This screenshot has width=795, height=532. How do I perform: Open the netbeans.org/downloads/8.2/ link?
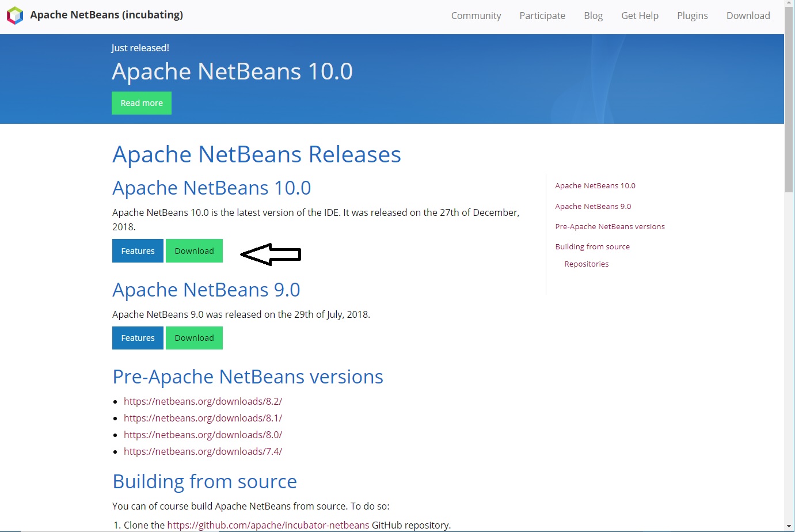point(203,401)
